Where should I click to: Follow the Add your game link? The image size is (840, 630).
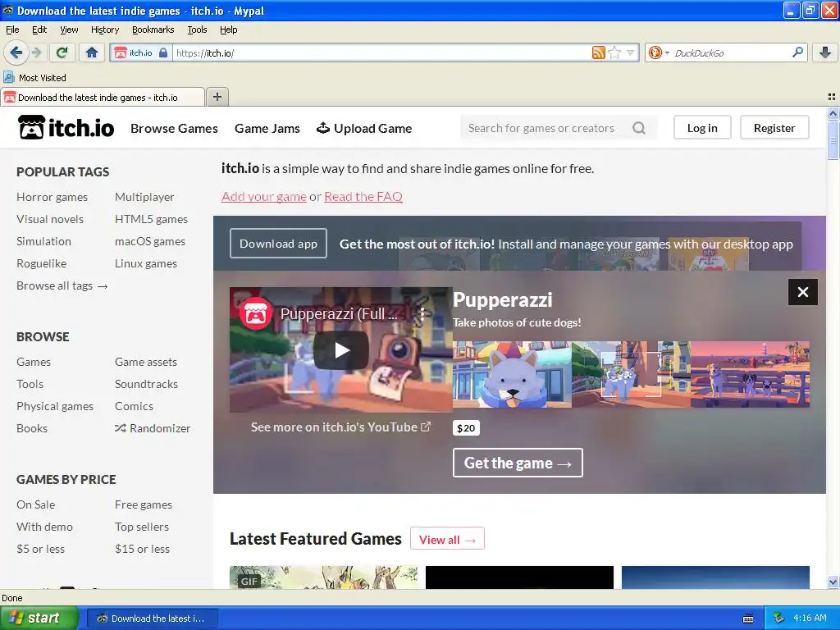263,197
